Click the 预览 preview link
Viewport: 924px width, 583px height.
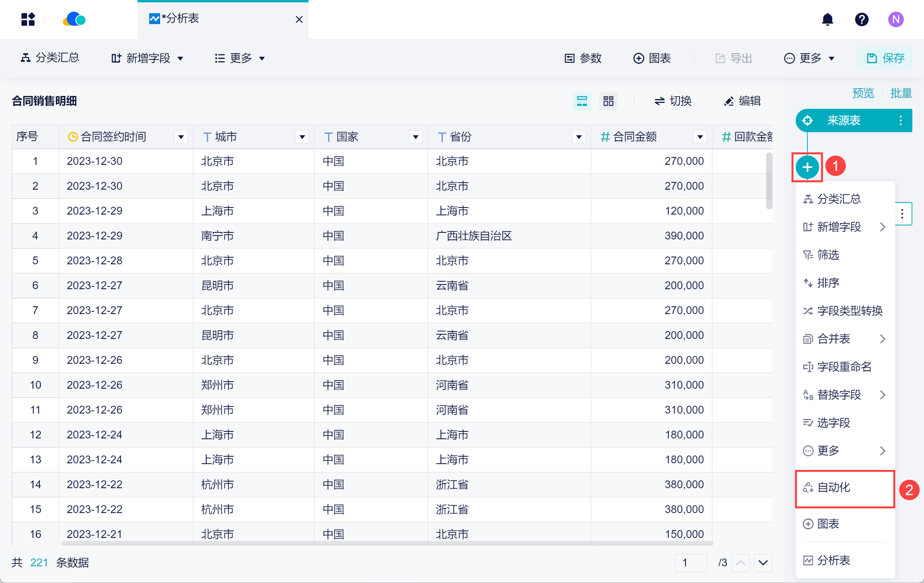863,93
